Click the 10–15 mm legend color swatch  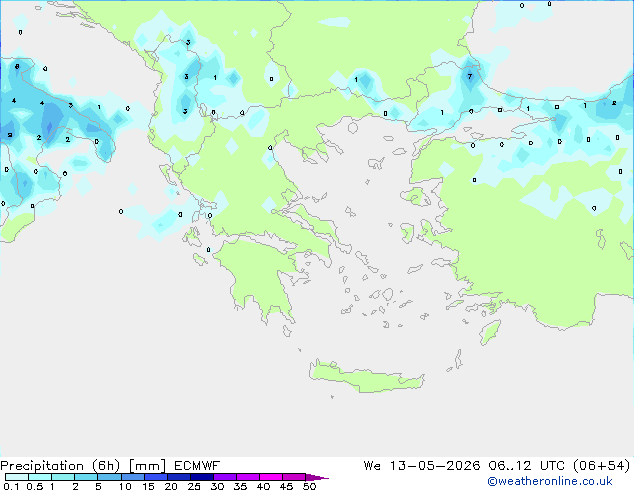[x=132, y=477]
